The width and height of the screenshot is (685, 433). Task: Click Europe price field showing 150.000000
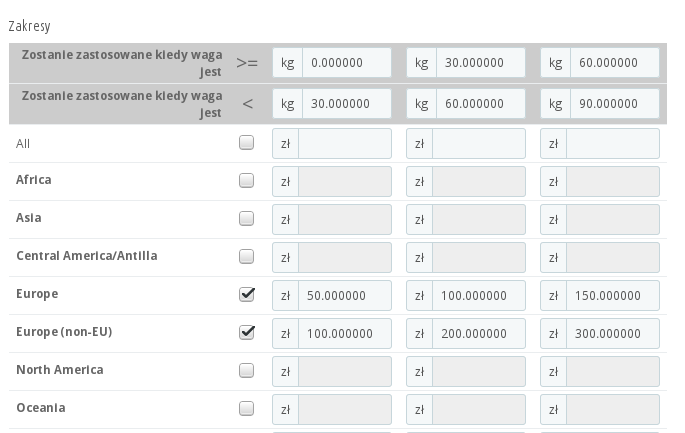point(614,296)
